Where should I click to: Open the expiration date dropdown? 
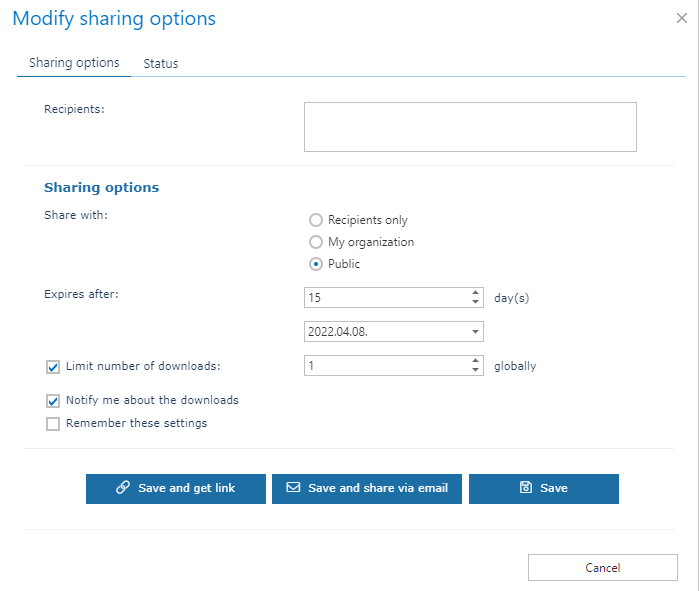click(x=475, y=332)
